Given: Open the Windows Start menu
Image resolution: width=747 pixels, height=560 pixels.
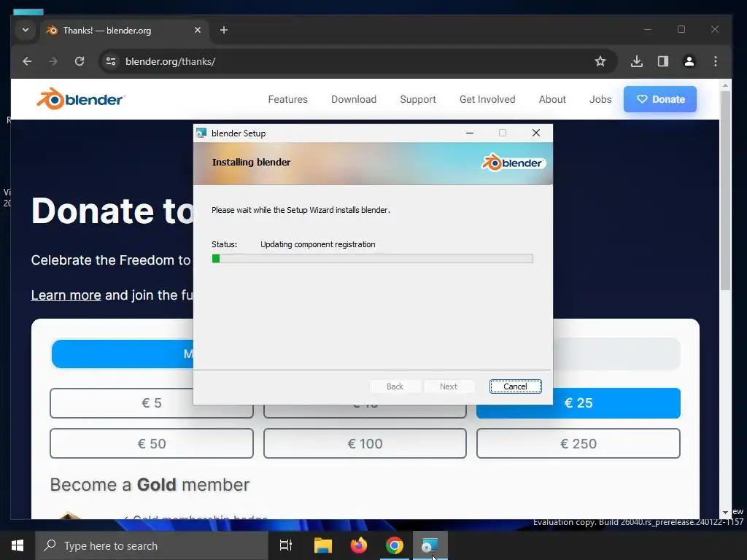Looking at the screenshot, I should tap(18, 545).
